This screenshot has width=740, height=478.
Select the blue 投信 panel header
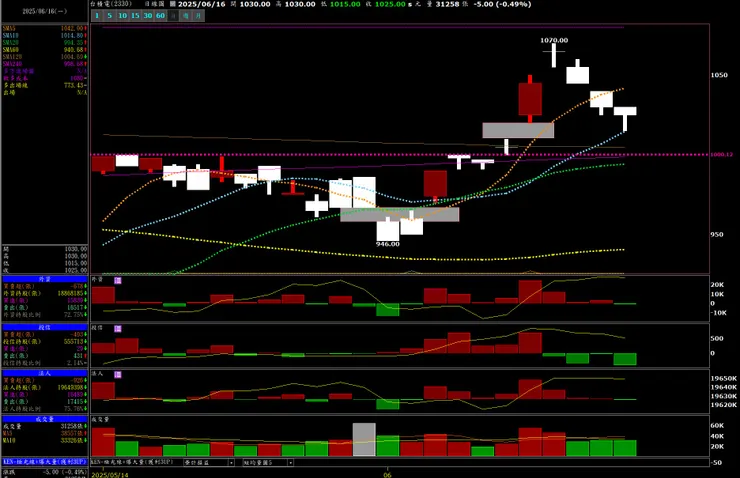pyautogui.click(x=45, y=327)
